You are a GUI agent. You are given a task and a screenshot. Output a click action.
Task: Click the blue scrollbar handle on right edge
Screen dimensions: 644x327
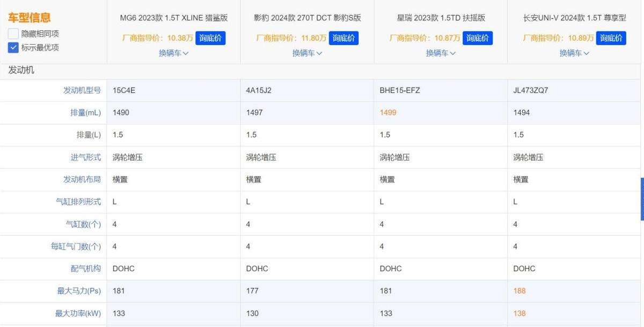642,199
